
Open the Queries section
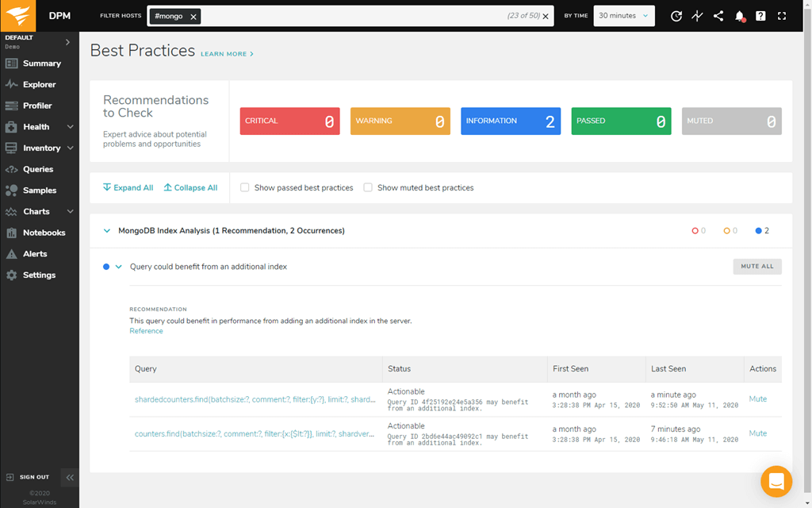(x=36, y=169)
